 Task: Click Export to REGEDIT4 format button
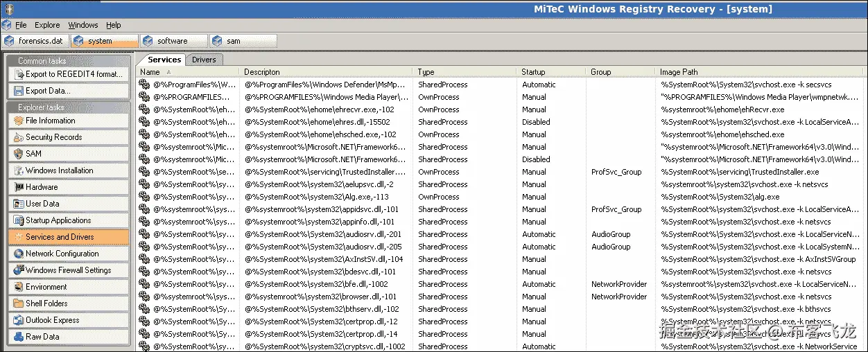(x=68, y=74)
